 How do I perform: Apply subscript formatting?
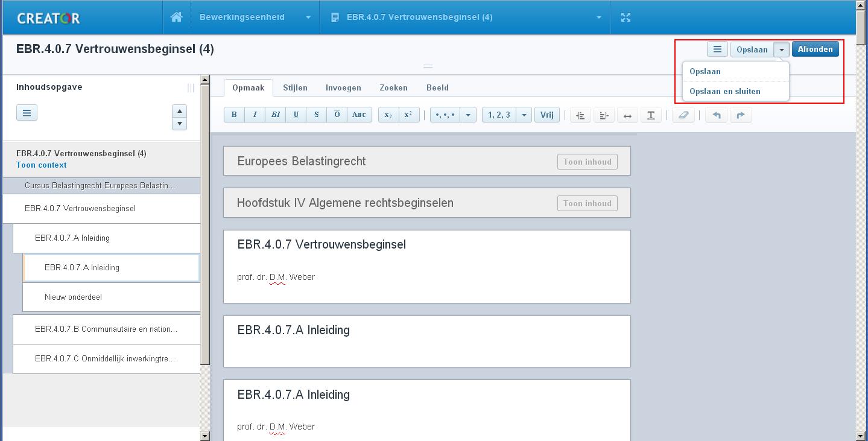pos(388,115)
